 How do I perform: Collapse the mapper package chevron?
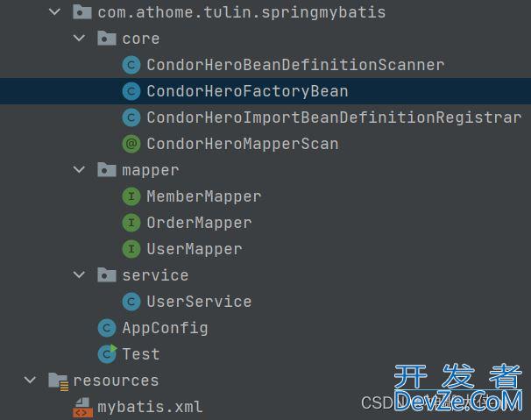[80, 170]
